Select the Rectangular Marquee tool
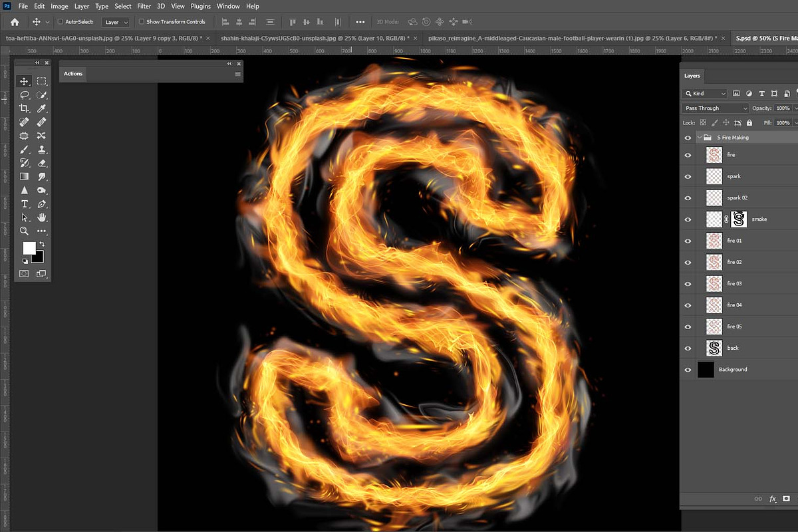This screenshot has width=798, height=532. point(42,81)
